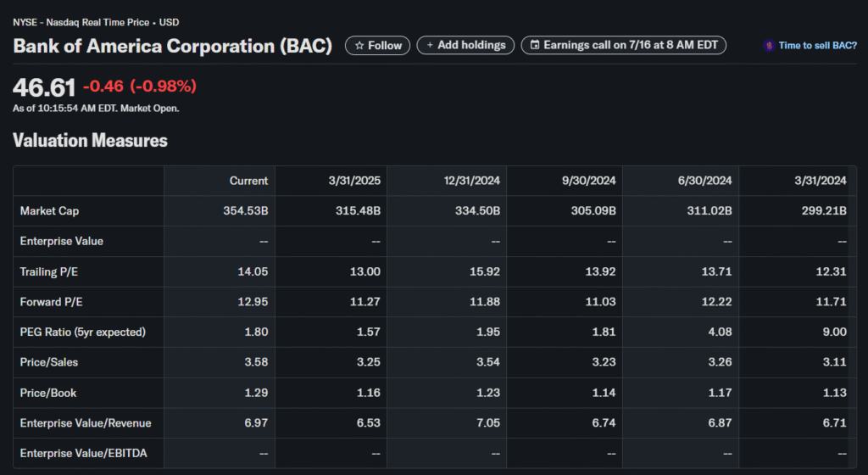
Task: Click current forward P/E value 12.95
Action: coord(253,302)
